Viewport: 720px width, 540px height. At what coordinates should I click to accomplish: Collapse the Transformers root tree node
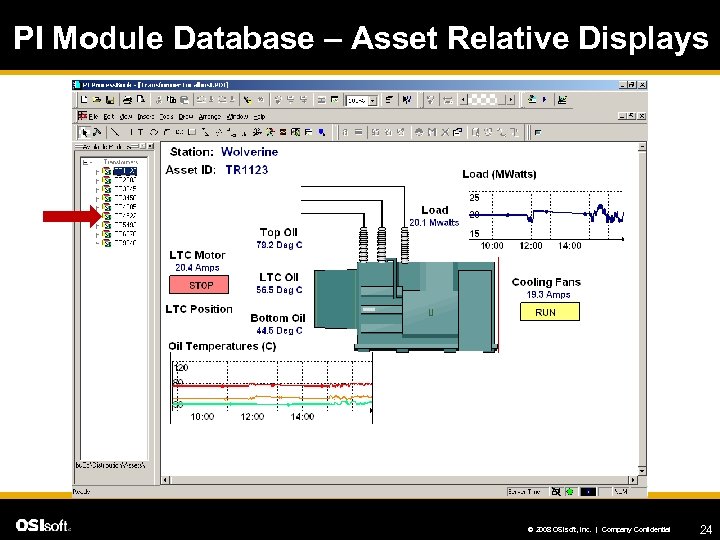(85, 162)
